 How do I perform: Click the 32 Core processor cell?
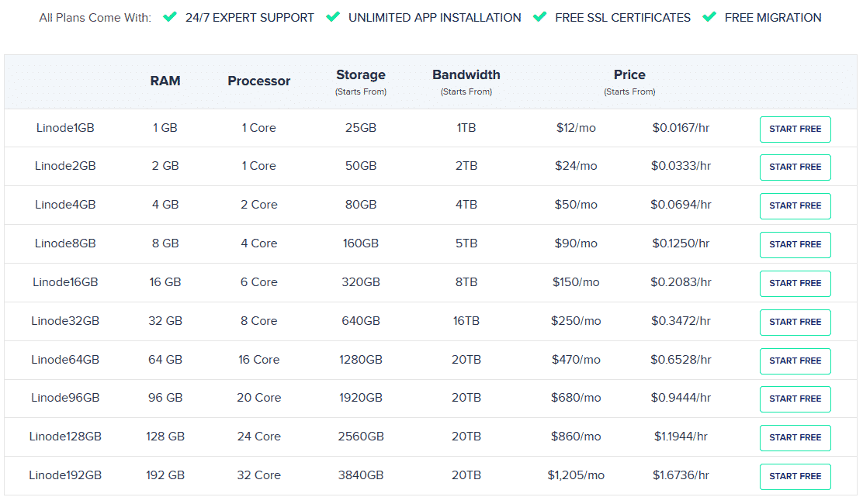258,475
